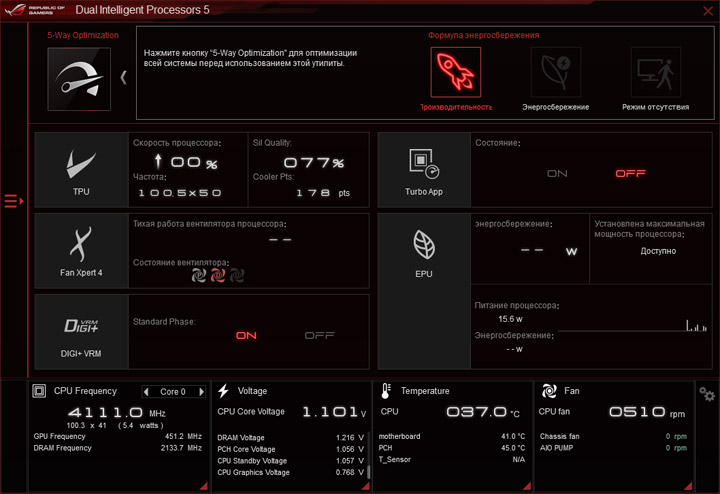Click the Voltage lightning bolt icon
Viewport: 720px width, 494px height.
coord(224,391)
